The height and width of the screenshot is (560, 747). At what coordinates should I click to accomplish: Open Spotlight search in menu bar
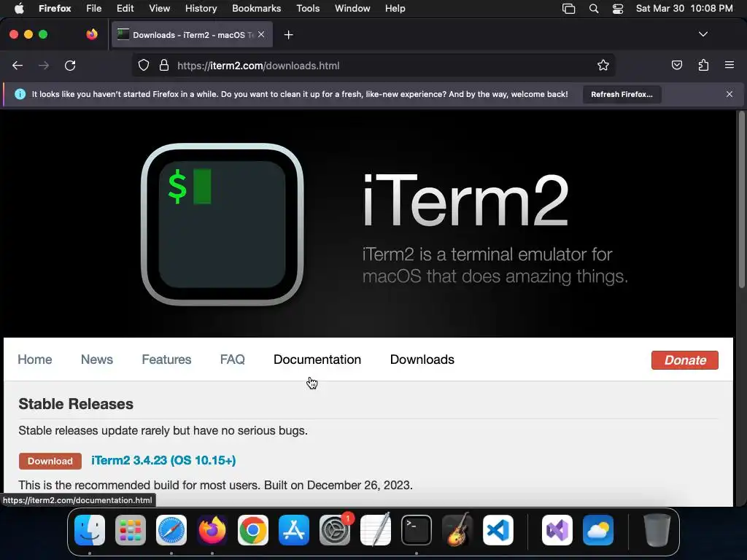click(x=594, y=9)
